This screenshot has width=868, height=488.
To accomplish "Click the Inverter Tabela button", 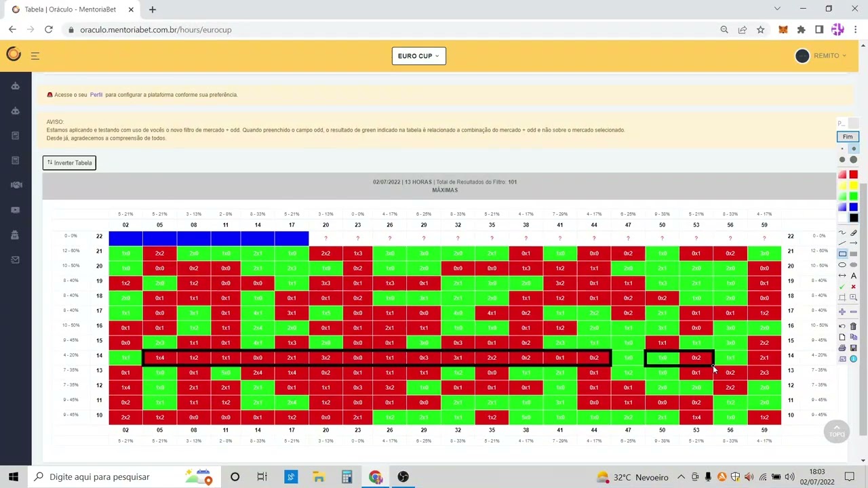I will [69, 163].
